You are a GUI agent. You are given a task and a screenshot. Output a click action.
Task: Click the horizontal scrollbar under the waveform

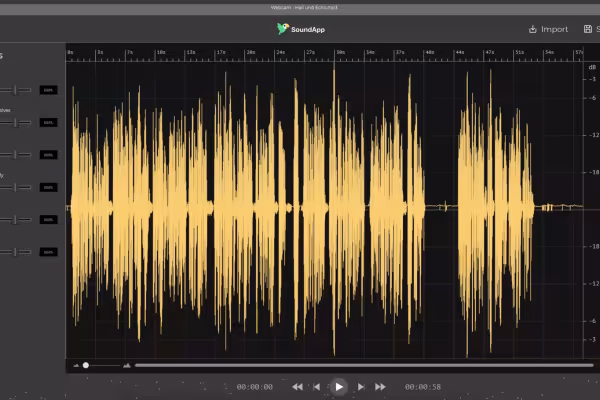point(364,366)
